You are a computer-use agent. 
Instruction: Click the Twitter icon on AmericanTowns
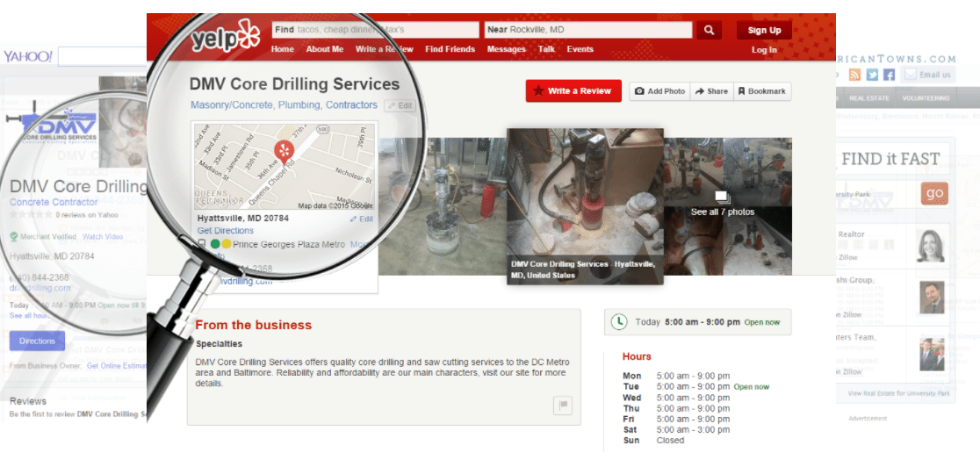point(872,75)
